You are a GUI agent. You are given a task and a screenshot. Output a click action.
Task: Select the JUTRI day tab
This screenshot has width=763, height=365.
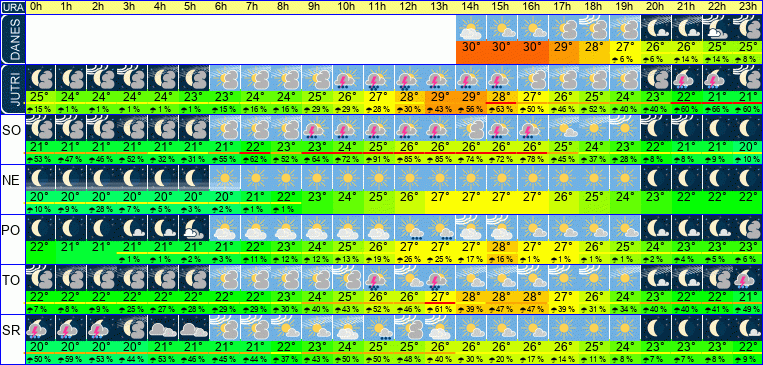click(12, 90)
